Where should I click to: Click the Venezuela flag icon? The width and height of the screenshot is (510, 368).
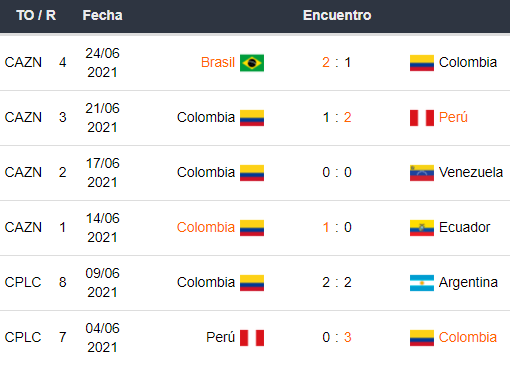point(422,173)
